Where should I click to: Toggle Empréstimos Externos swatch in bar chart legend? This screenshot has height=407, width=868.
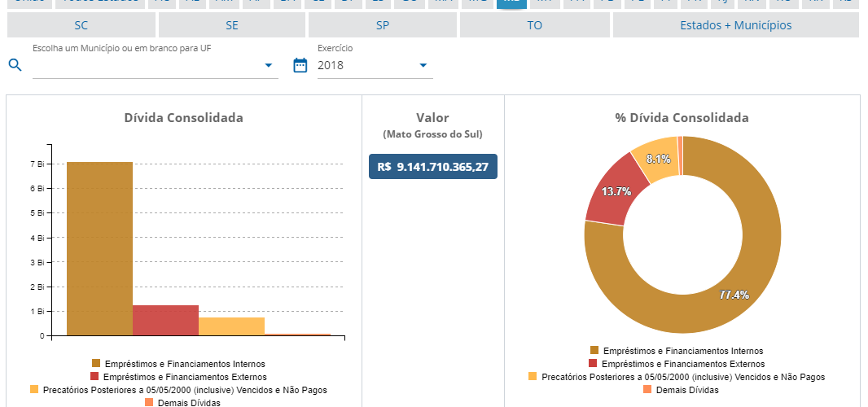pyautogui.click(x=96, y=377)
